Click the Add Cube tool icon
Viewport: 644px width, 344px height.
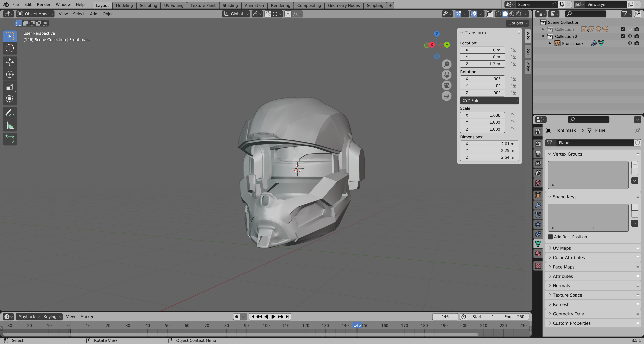coord(10,139)
